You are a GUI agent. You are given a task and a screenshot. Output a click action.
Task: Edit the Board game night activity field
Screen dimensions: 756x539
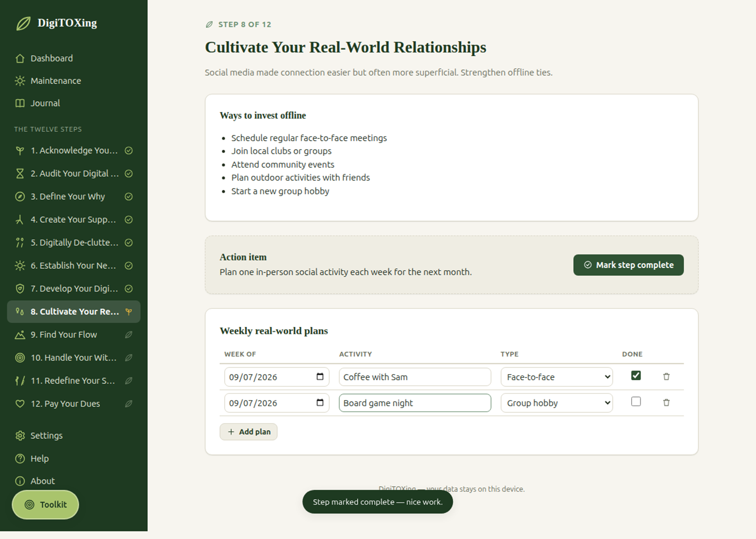415,403
